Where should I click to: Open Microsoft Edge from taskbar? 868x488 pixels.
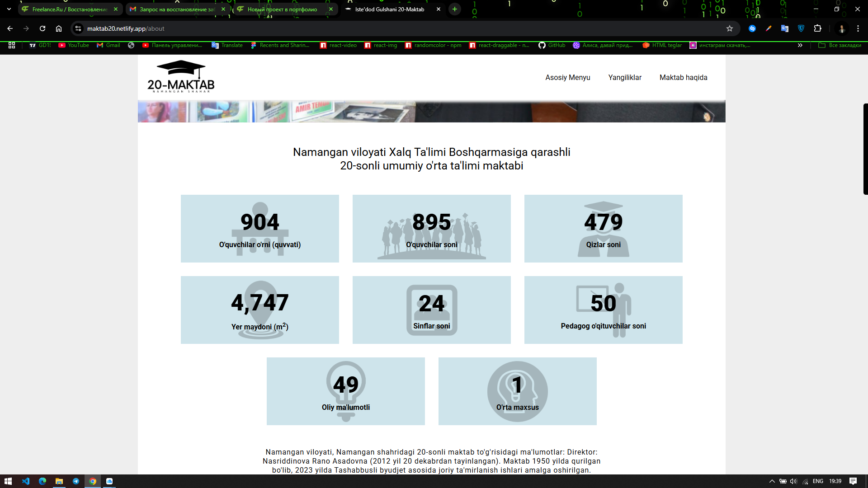coord(42,481)
